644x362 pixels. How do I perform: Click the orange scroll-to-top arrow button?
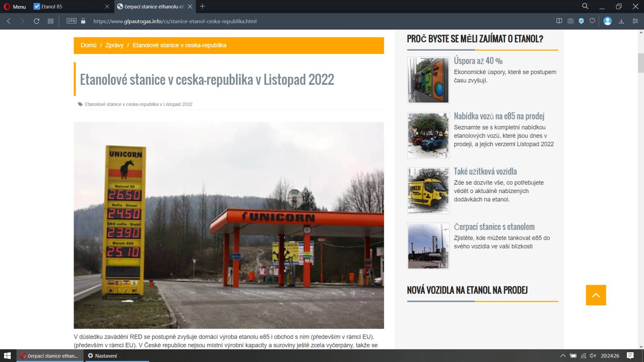click(x=596, y=295)
